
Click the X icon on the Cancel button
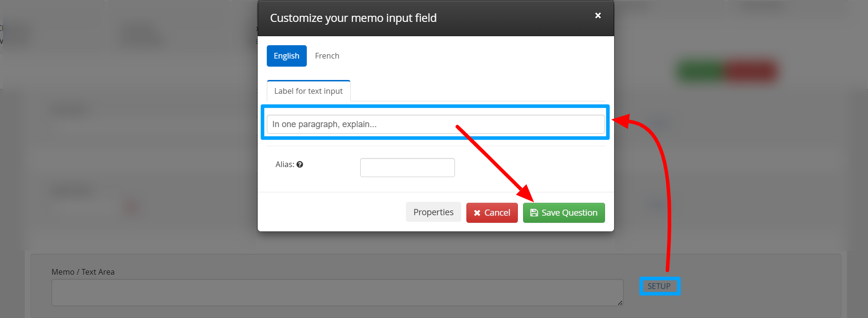click(477, 213)
